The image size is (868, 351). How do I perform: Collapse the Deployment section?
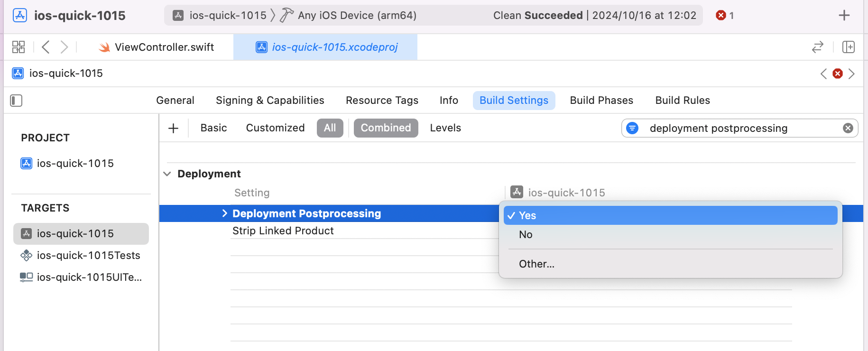(167, 174)
